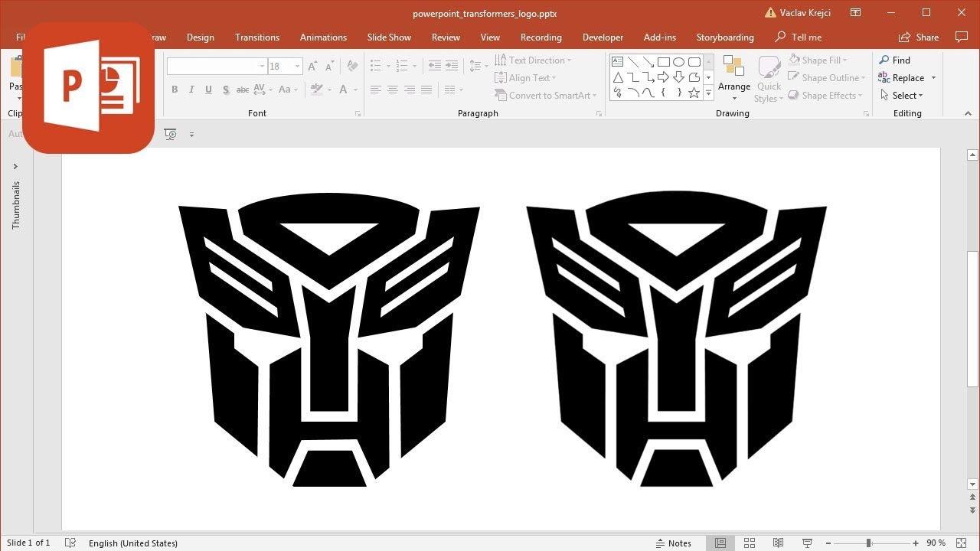Select the Down Arrow shape

coord(678,77)
